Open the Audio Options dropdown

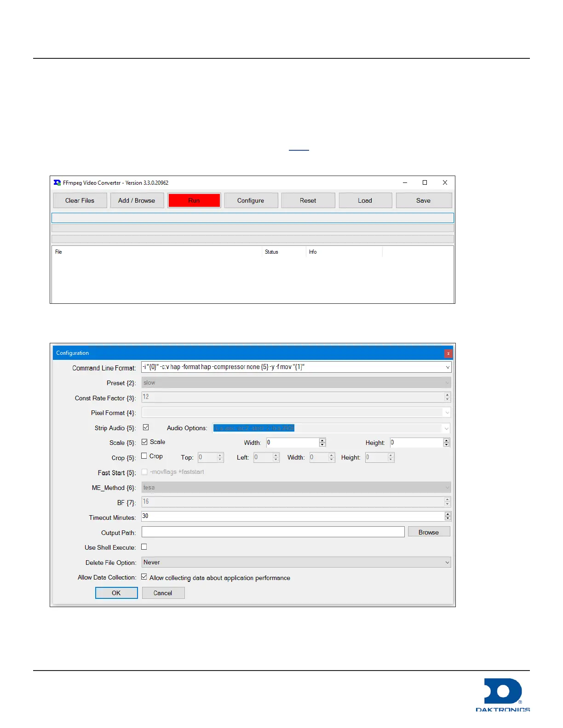331,428
